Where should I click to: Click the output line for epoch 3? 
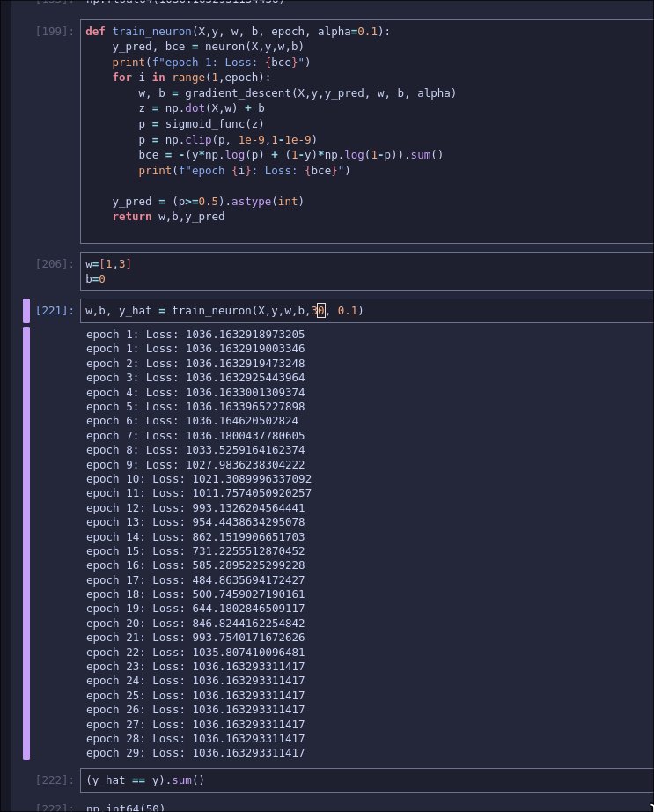coord(195,378)
